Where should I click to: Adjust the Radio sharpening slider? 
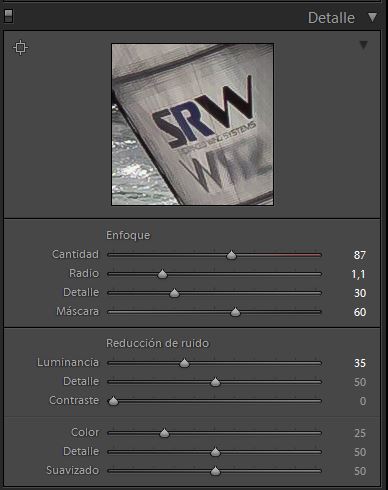pyautogui.click(x=162, y=274)
